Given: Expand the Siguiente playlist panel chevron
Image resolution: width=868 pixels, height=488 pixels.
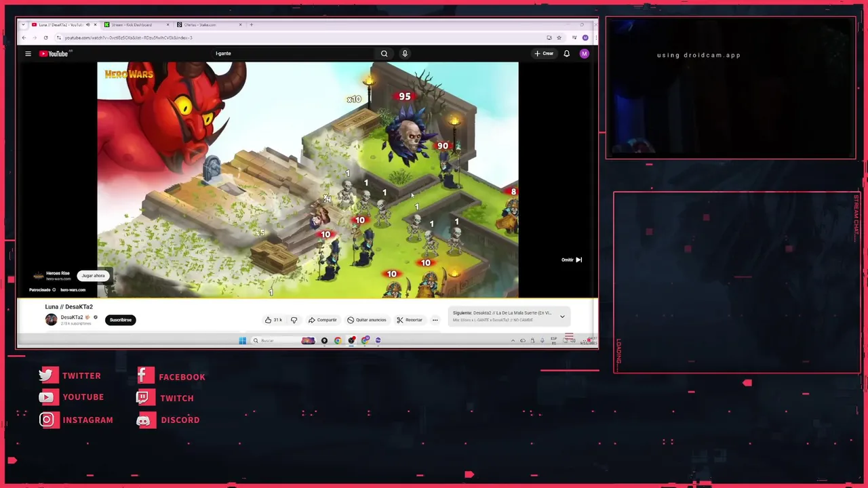Looking at the screenshot, I should [562, 317].
